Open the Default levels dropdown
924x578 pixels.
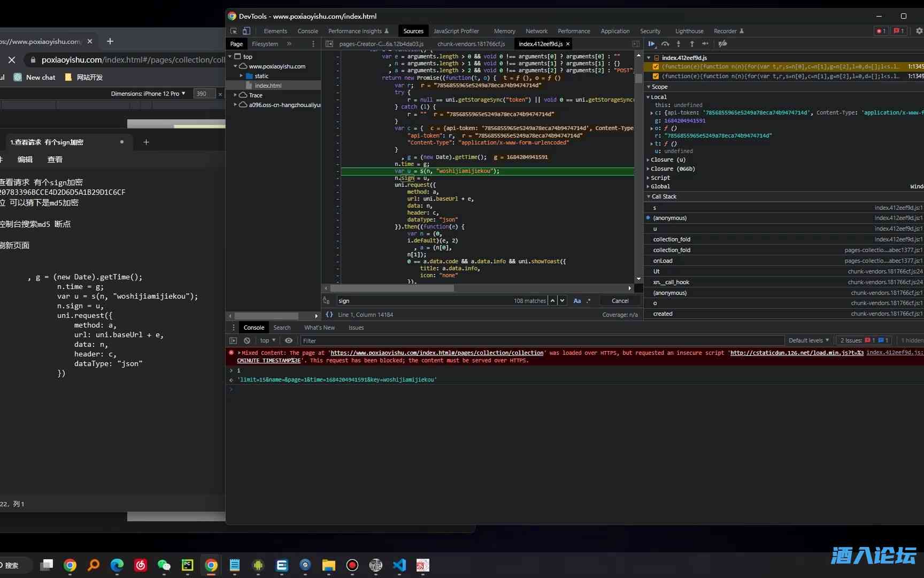click(x=808, y=340)
